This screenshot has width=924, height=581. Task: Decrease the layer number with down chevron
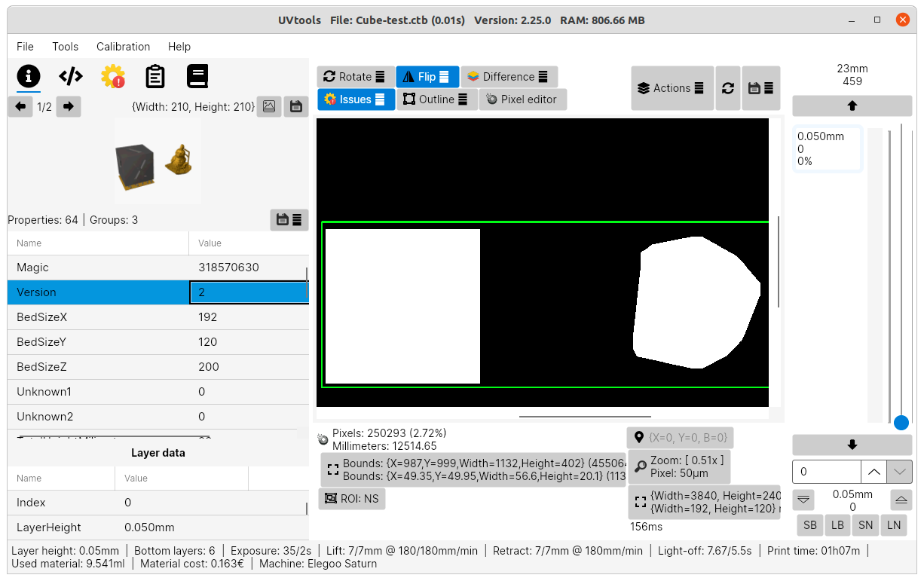coord(899,472)
